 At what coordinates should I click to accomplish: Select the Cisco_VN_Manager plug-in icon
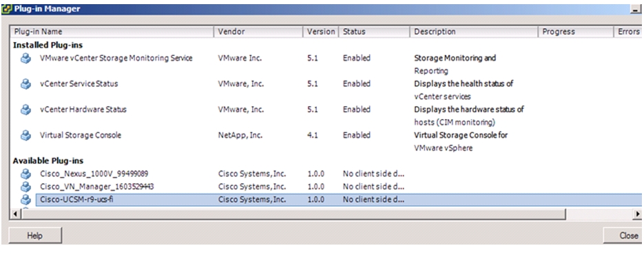(26, 187)
